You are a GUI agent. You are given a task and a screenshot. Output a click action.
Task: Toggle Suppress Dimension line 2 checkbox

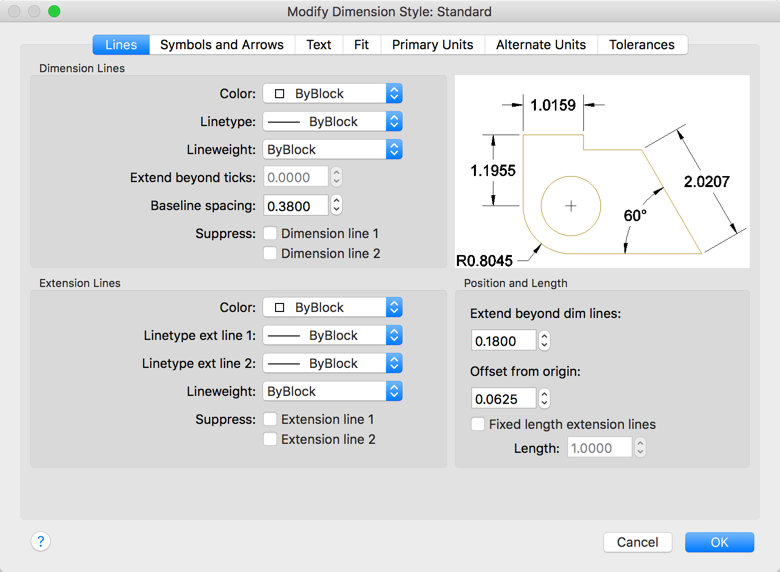[270, 253]
